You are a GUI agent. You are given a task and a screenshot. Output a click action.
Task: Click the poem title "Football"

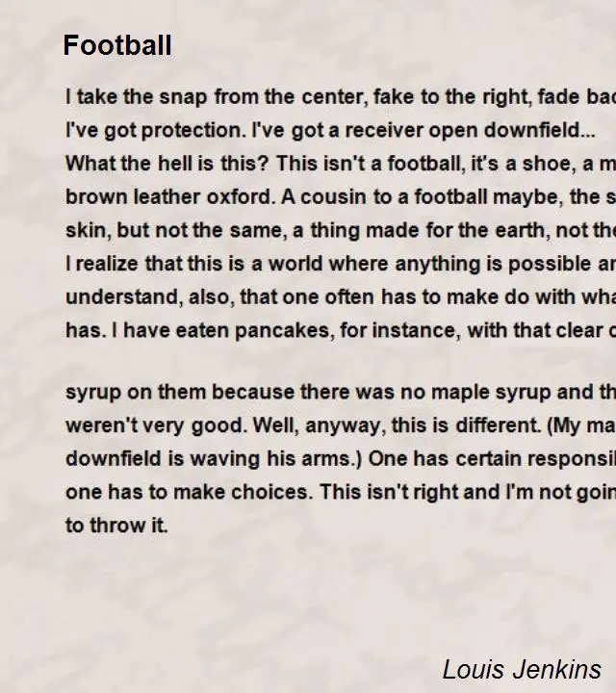[x=117, y=45]
